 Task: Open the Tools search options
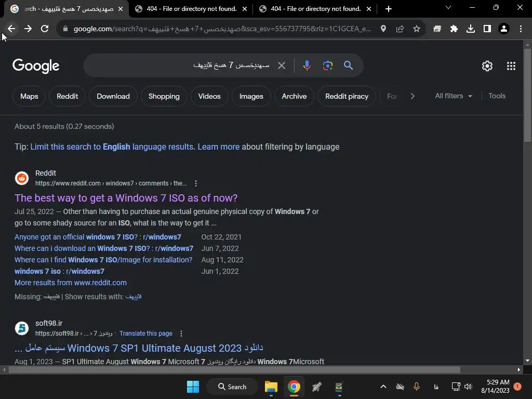(x=497, y=96)
